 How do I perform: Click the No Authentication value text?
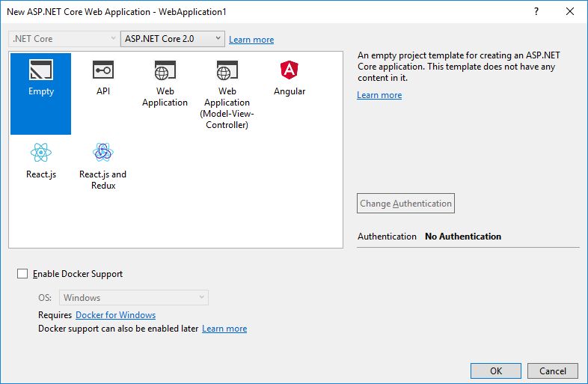pyautogui.click(x=463, y=236)
